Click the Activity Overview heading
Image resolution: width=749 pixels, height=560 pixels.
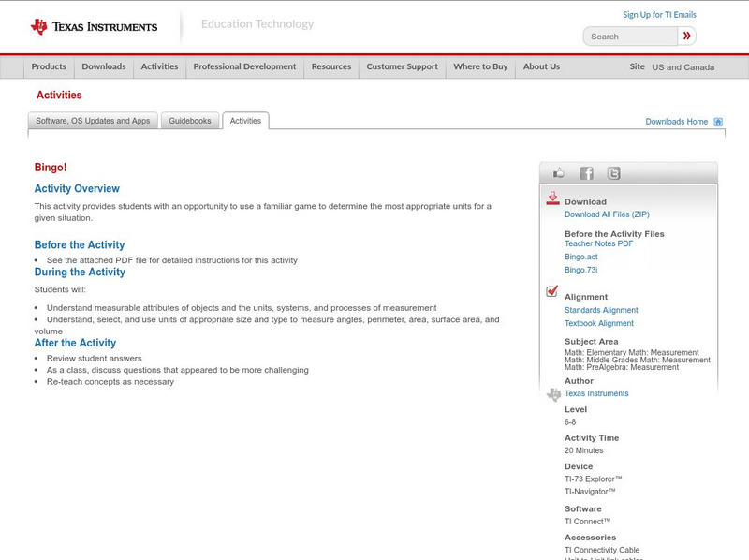(x=77, y=189)
